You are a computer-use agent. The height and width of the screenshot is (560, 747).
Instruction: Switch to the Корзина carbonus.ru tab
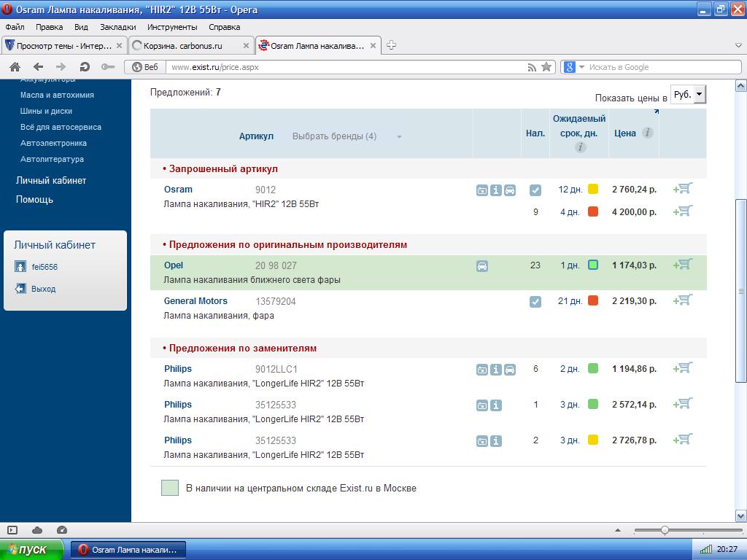tap(190, 45)
